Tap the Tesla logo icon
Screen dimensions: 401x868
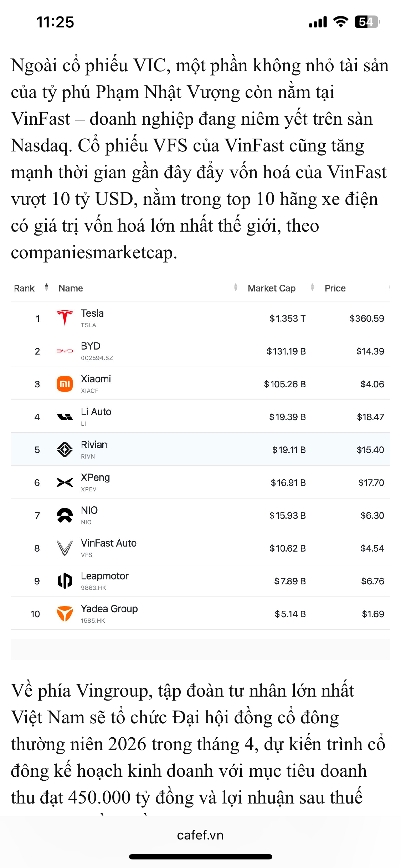[x=65, y=318]
